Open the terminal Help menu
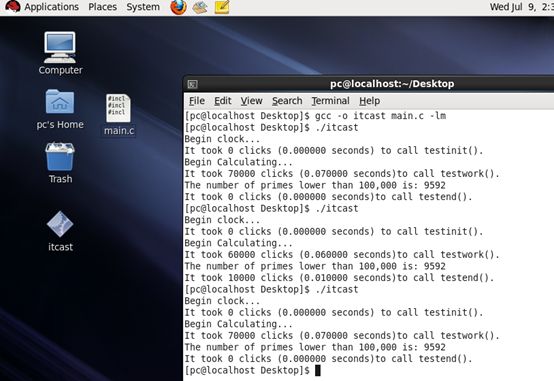This screenshot has height=381, width=554. (370, 101)
